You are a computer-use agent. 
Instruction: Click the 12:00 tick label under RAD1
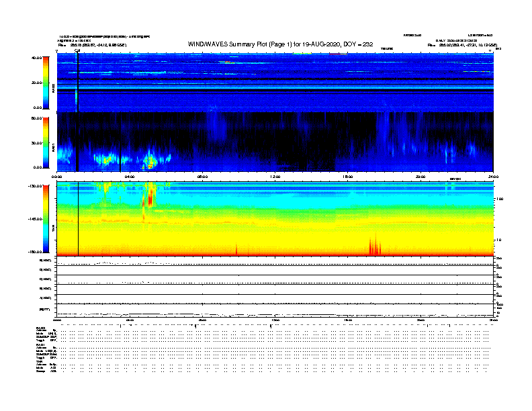[275, 177]
